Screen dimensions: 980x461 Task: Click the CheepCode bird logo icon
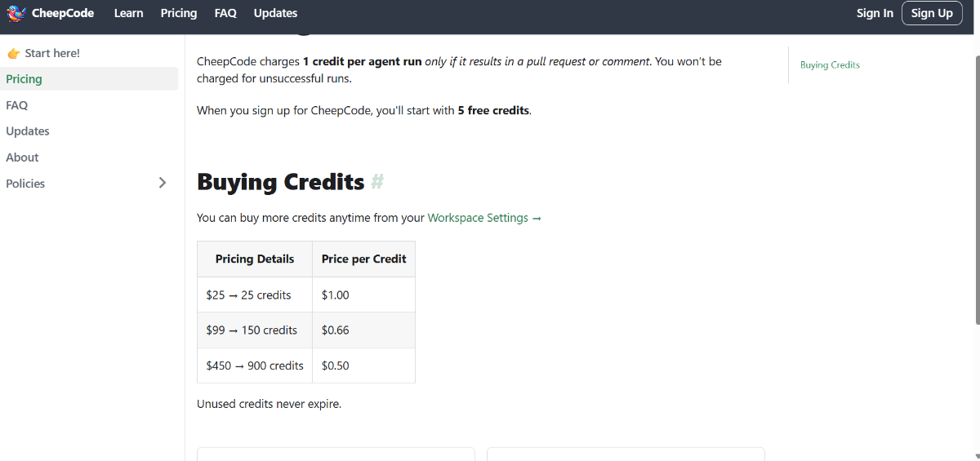[16, 13]
